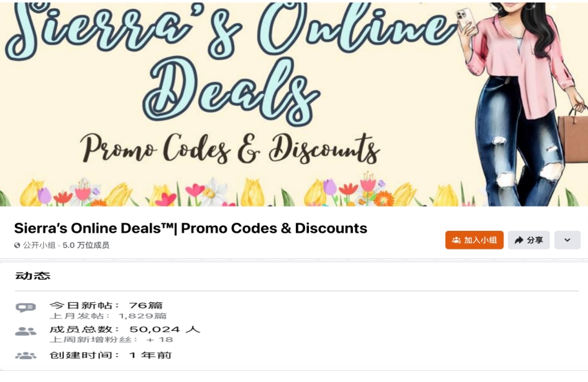Click the speech bubble icon for new posts
Viewport: 588px width, 382px height.
25,308
